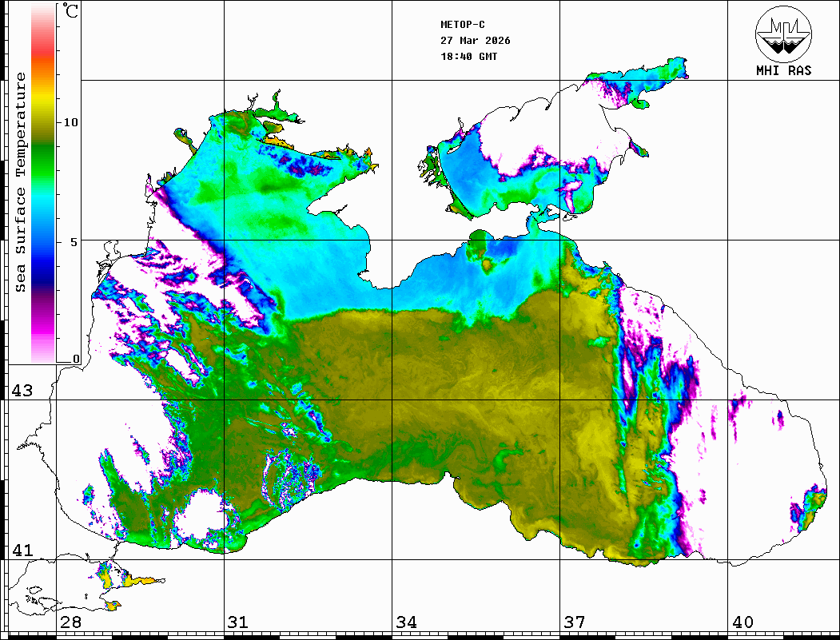Click longitude label 28
Viewport: 840px width, 640px height.
pos(70,622)
